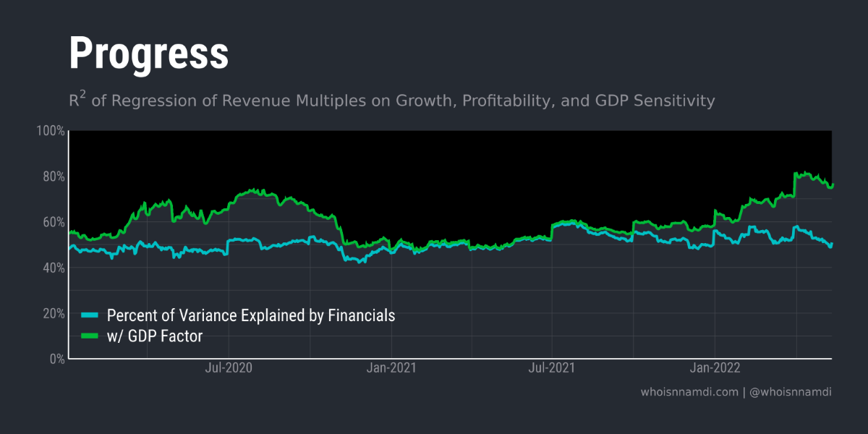Click the 60% y-axis label

coord(54,222)
